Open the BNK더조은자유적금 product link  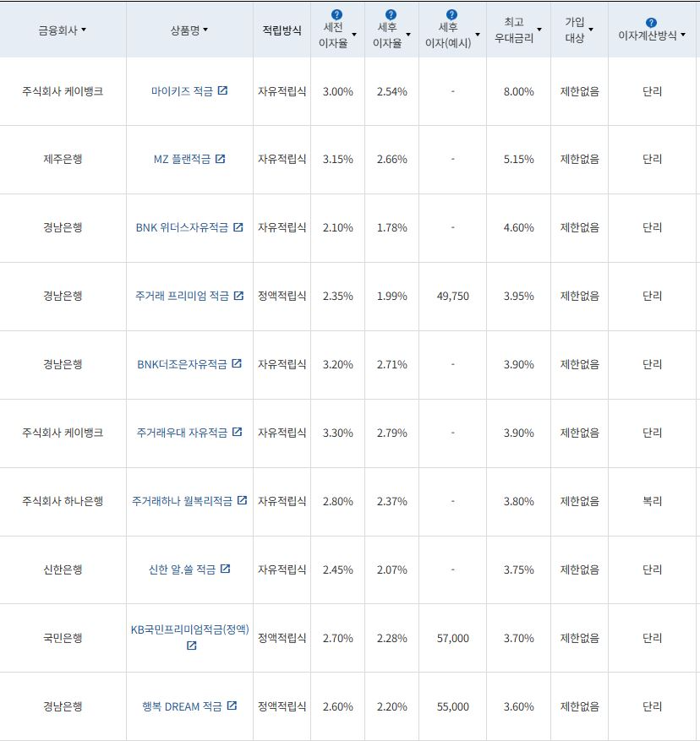(182, 364)
